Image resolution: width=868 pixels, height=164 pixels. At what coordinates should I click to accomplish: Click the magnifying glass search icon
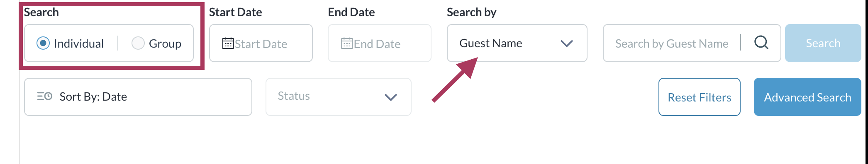click(x=761, y=42)
